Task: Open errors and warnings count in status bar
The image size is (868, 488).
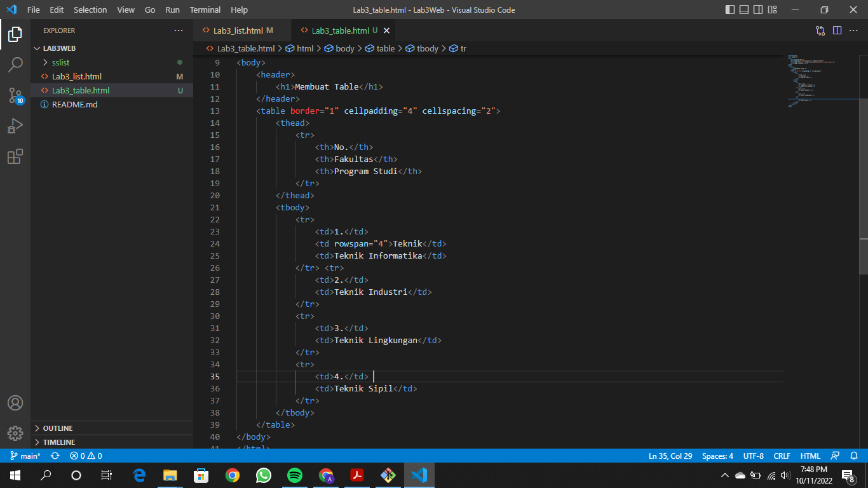Action: tap(86, 456)
